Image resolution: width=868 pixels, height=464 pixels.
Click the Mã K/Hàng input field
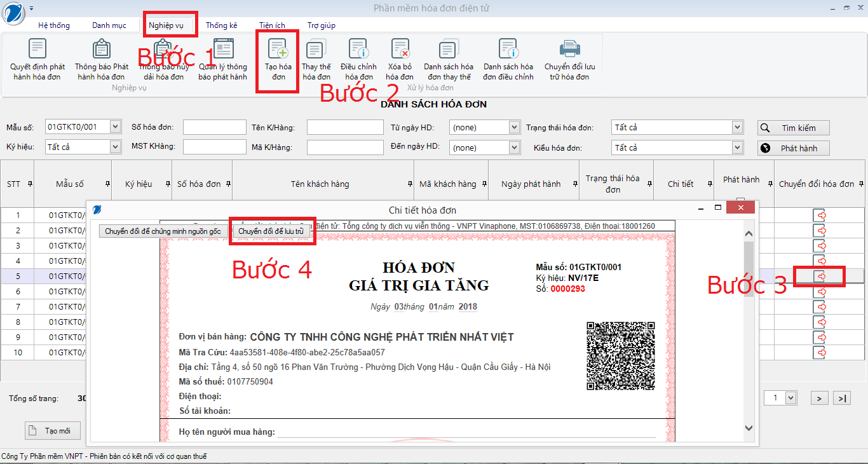345,147
